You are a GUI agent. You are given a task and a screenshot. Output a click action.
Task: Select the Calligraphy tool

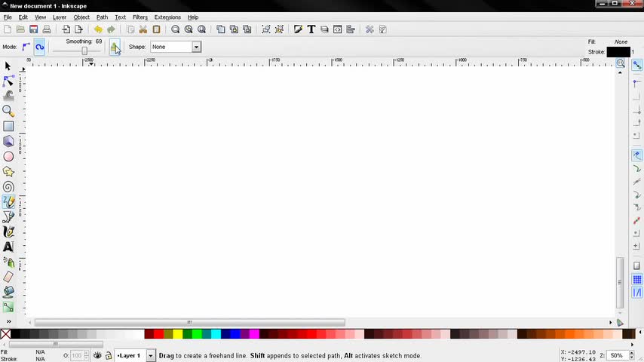(x=8, y=232)
